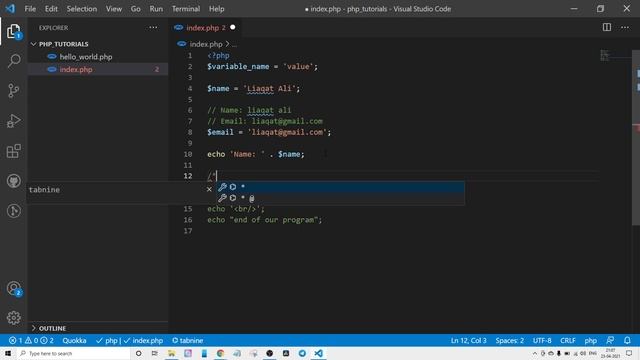Open the Edit menu
Viewport: 640px width, 360px height.
pos(51,9)
